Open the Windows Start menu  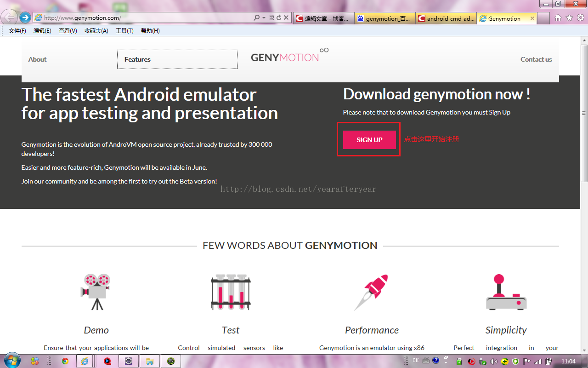click(11, 361)
